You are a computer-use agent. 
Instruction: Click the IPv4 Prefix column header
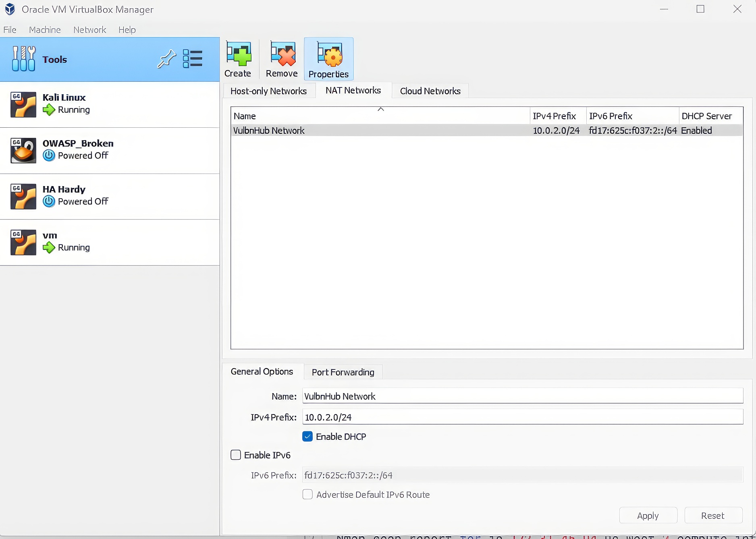(x=558, y=116)
